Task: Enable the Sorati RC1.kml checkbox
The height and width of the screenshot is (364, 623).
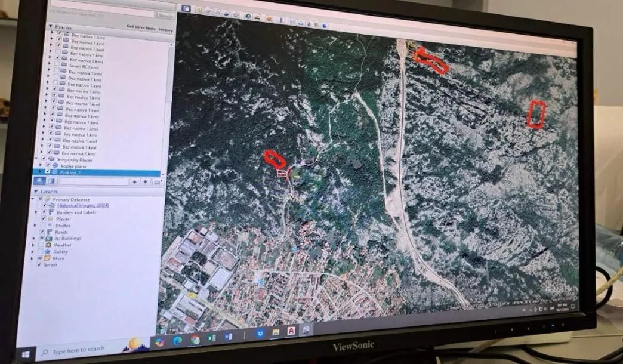Action: point(57,64)
